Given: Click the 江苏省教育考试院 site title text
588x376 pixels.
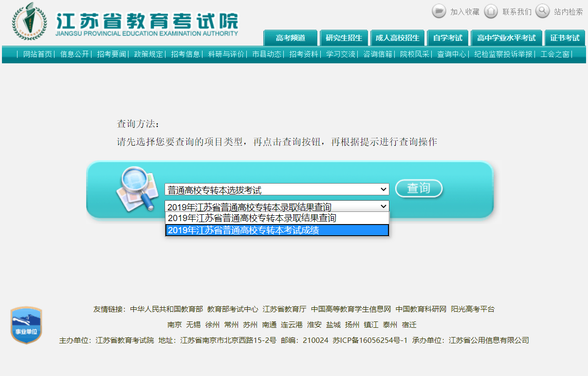Looking at the screenshot, I should click(x=147, y=21).
